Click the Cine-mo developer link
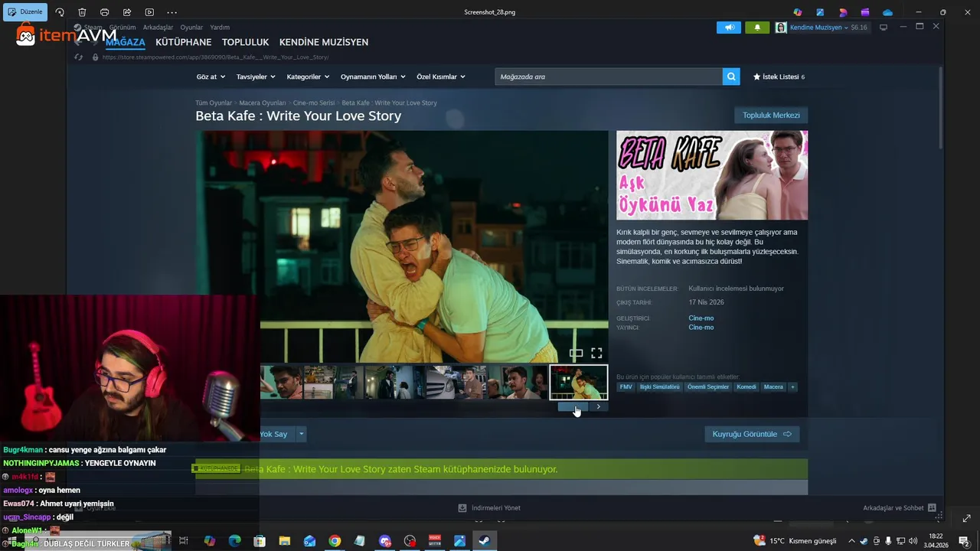The image size is (980, 551). coord(701,318)
